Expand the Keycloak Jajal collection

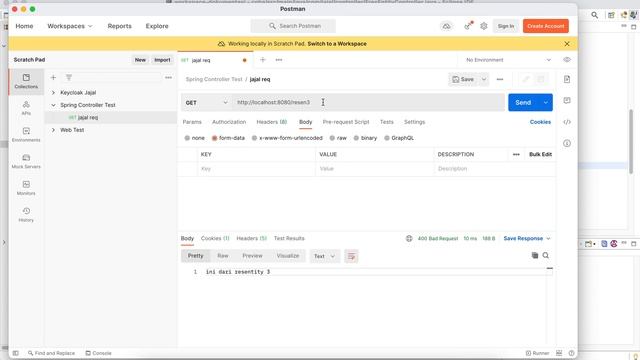tap(53, 93)
